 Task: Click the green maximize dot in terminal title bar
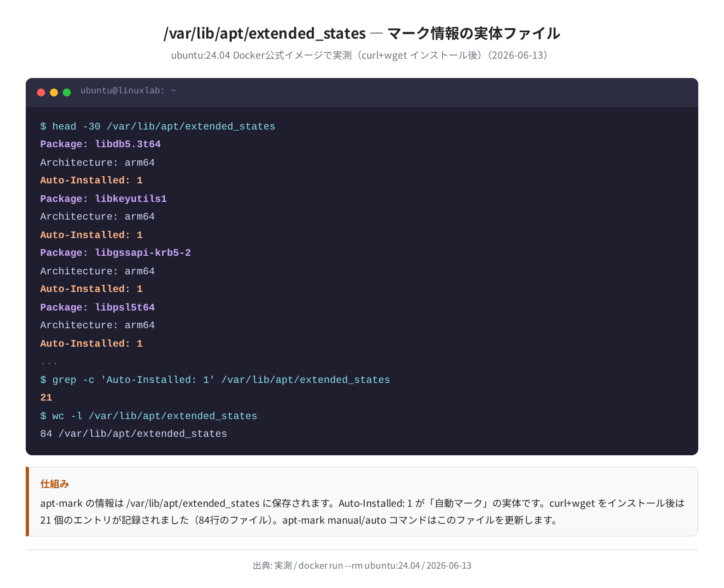click(67, 93)
